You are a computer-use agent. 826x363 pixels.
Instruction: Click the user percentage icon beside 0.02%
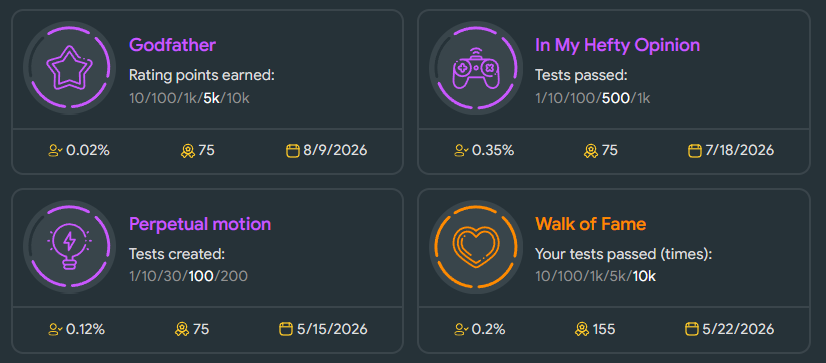(x=55, y=151)
